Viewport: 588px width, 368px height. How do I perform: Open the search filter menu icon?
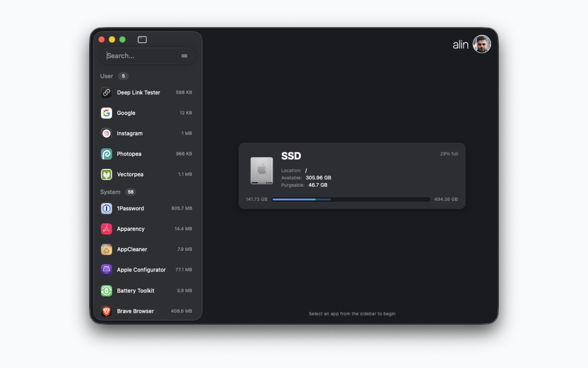click(184, 56)
